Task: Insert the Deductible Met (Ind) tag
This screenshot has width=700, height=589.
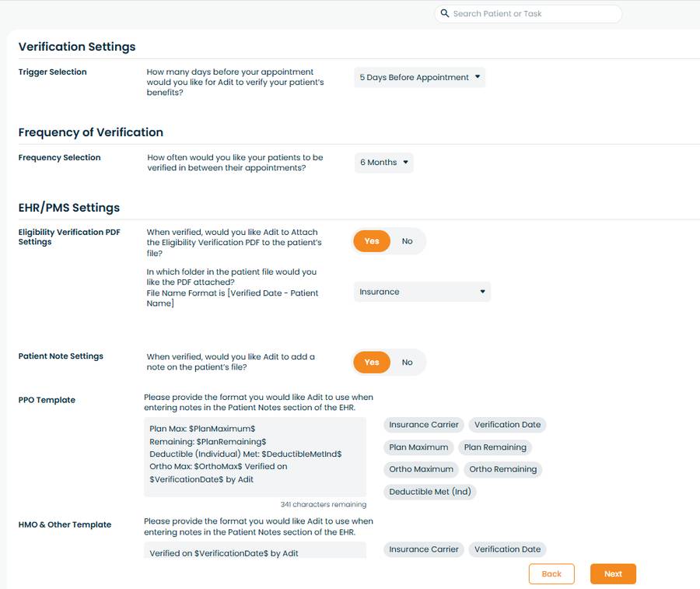Action: coord(430,492)
